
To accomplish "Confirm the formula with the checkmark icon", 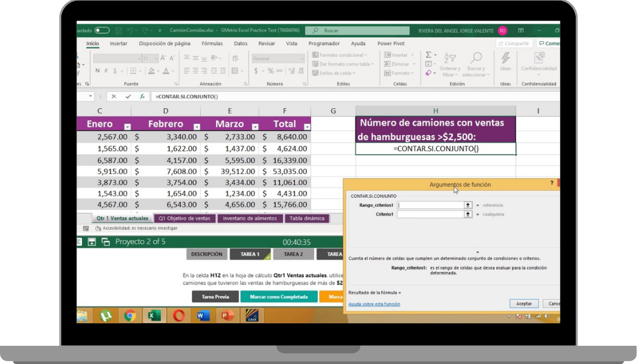I will [x=127, y=96].
